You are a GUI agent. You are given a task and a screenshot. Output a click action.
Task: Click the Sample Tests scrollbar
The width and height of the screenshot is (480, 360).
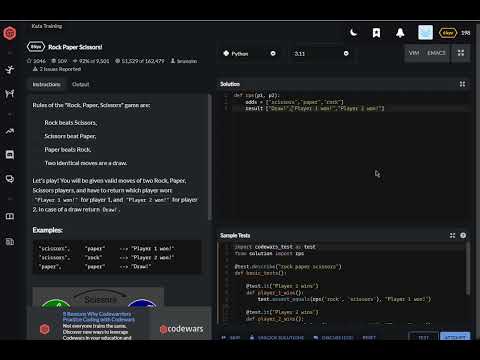click(468, 268)
